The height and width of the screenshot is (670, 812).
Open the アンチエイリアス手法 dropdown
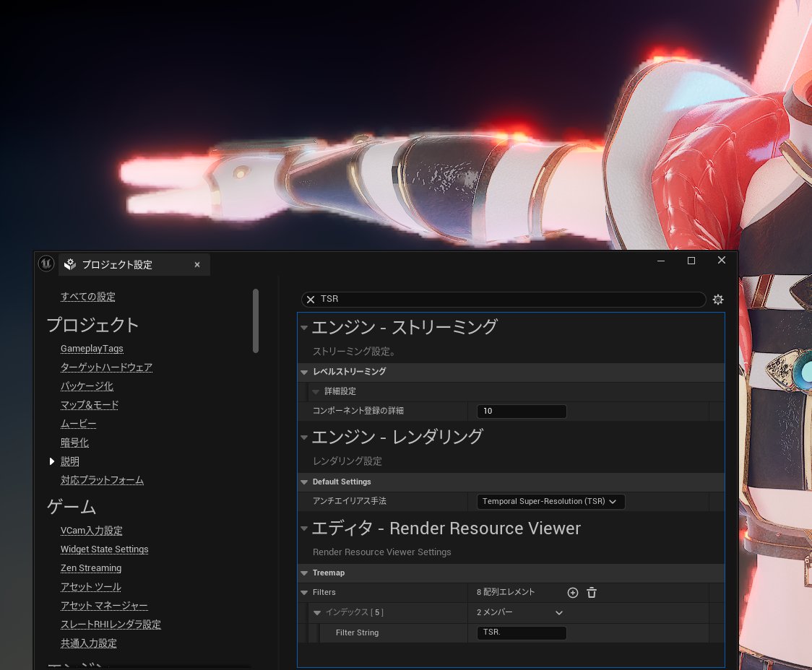[x=550, y=501]
